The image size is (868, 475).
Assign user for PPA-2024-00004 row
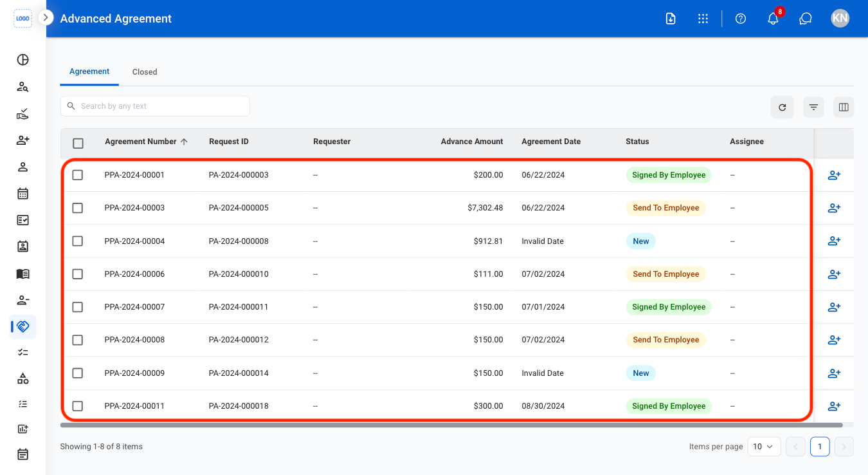834,241
